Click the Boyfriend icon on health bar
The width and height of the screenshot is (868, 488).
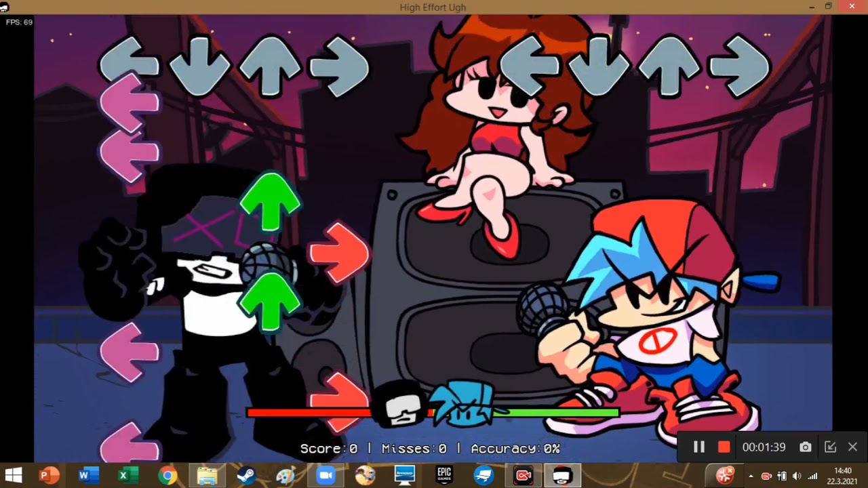[x=466, y=404]
